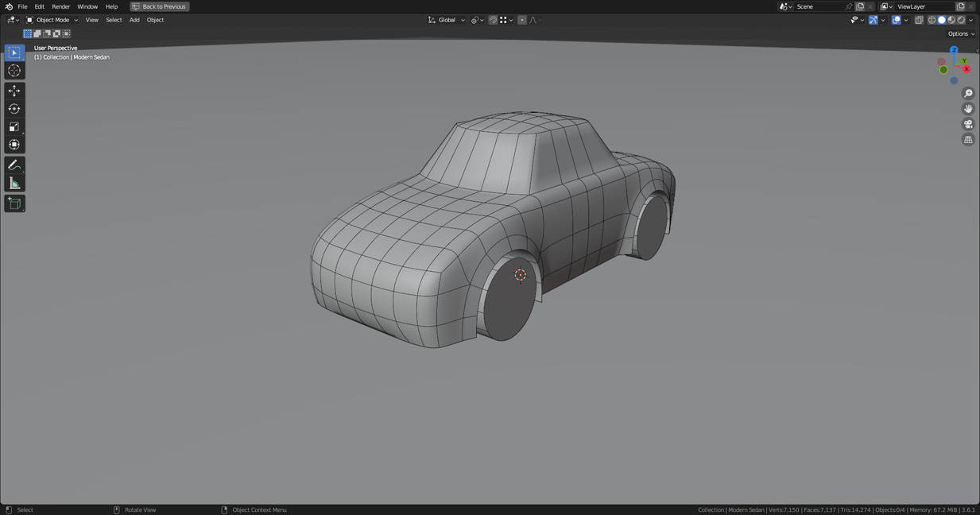Viewport: 980px width, 515px height.
Task: Pick the Annotate tool
Action: click(x=14, y=165)
